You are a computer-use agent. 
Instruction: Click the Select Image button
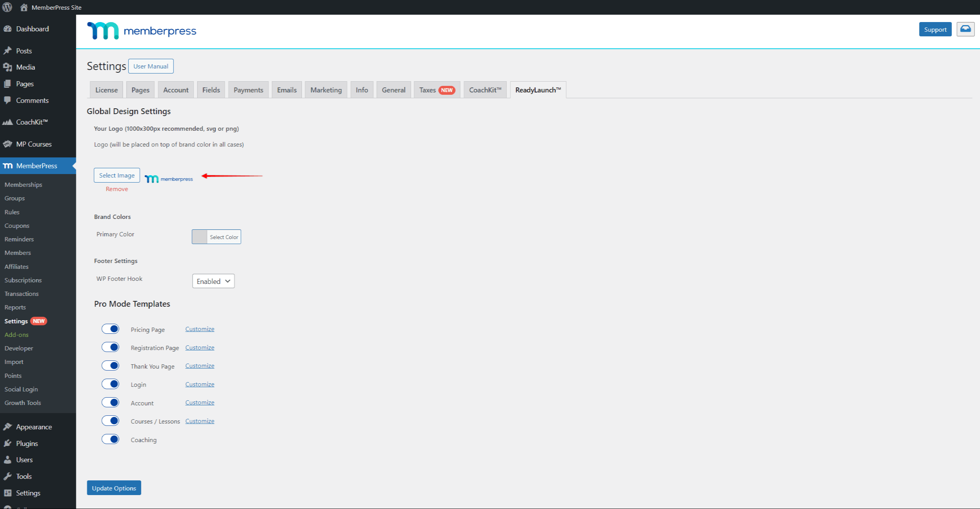click(117, 175)
